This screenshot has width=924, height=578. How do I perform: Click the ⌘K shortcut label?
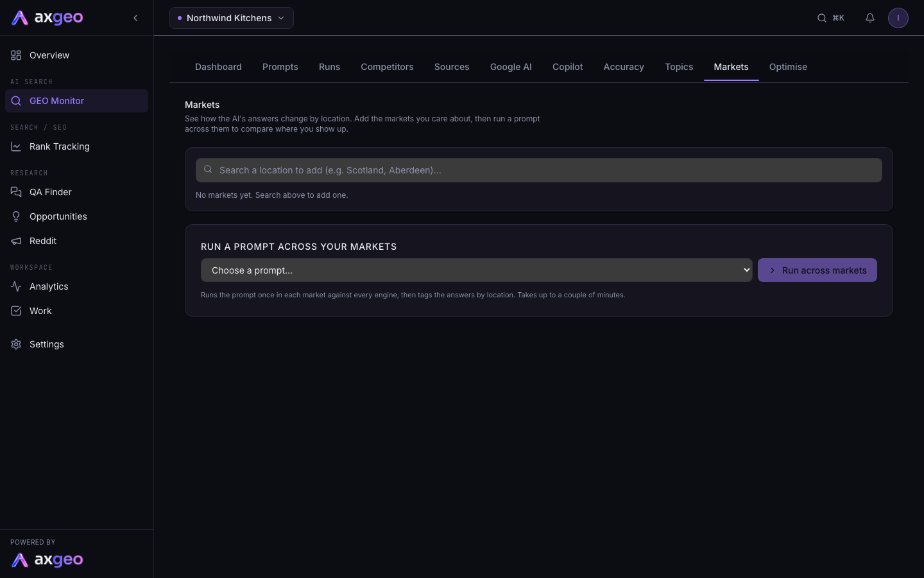pyautogui.click(x=838, y=18)
